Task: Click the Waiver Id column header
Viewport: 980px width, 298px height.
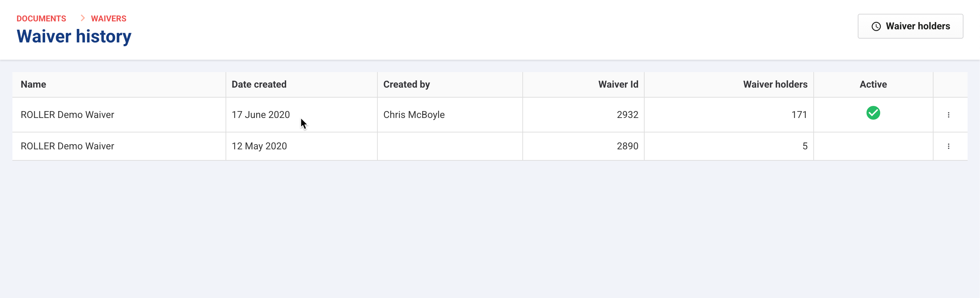Action: [618, 84]
